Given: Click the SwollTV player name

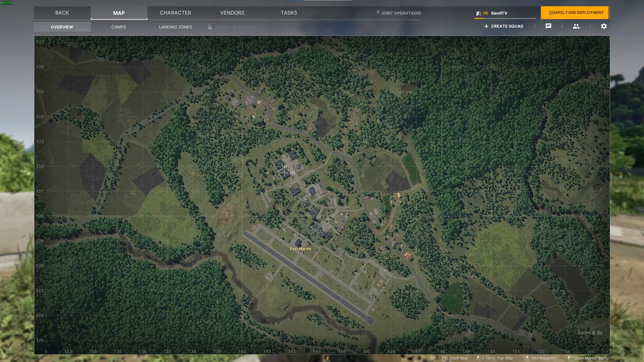Looking at the screenshot, I should tap(499, 13).
